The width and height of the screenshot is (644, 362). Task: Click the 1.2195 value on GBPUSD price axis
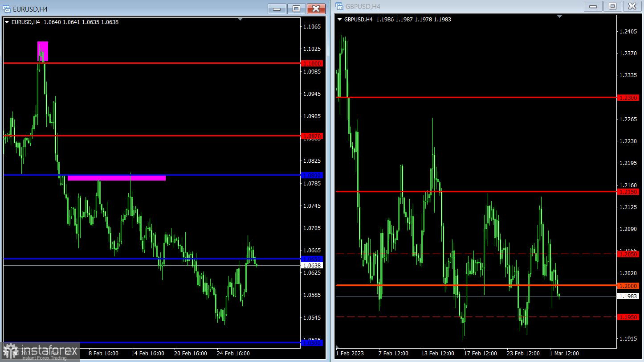click(628, 163)
